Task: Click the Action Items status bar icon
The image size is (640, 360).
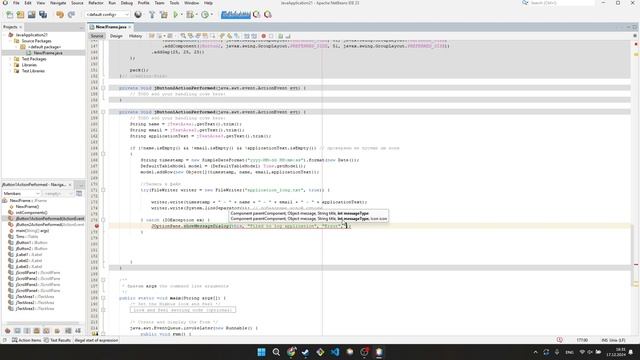Action: (x=15, y=340)
